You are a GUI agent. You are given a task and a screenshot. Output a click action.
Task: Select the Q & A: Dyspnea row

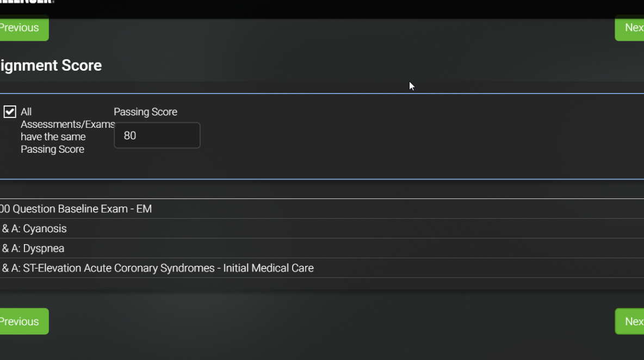(x=322, y=249)
